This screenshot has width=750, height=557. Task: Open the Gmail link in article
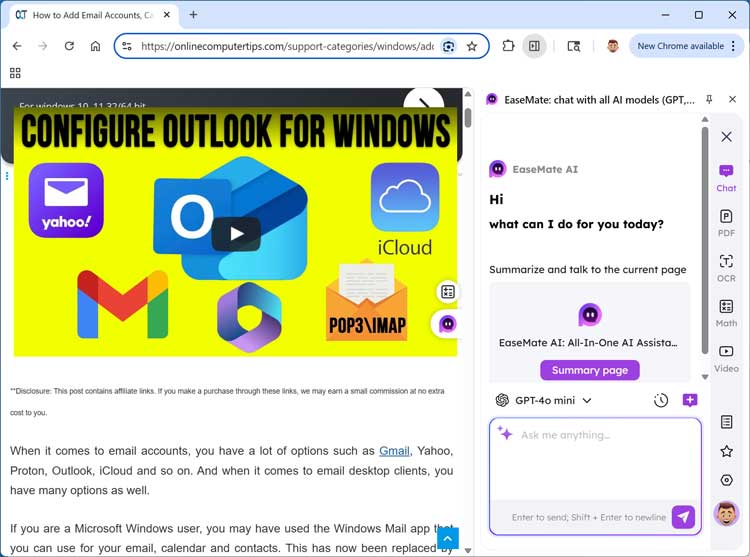(394, 451)
